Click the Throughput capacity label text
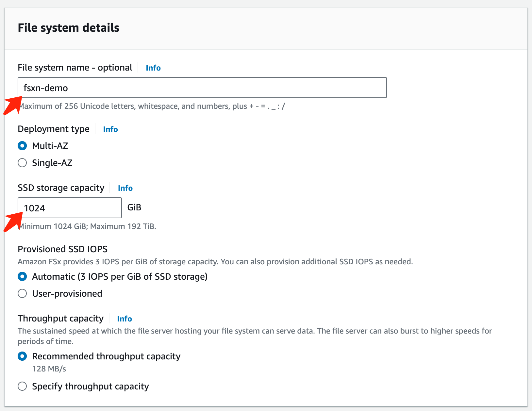Screen dimensions: 532x411 [60, 319]
